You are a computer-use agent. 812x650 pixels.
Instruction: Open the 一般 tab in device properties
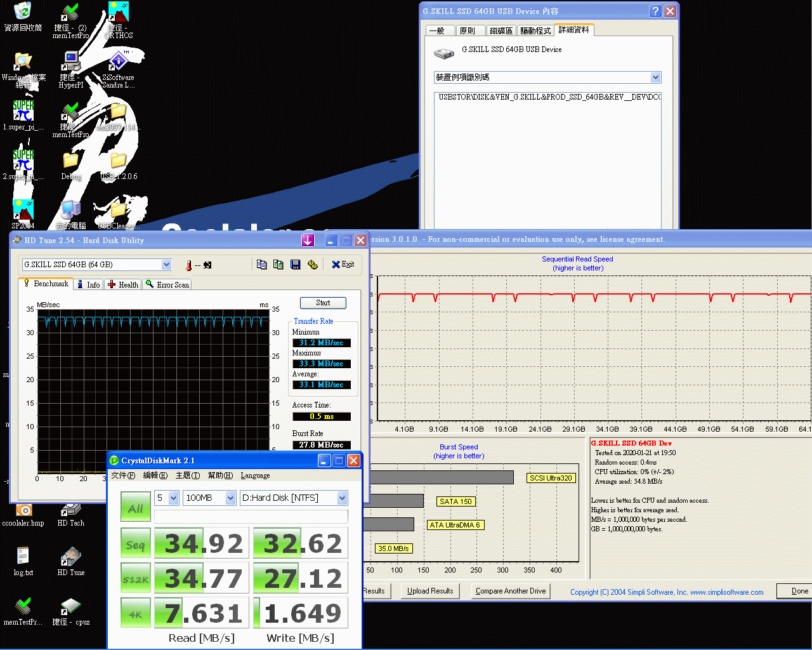[440, 30]
